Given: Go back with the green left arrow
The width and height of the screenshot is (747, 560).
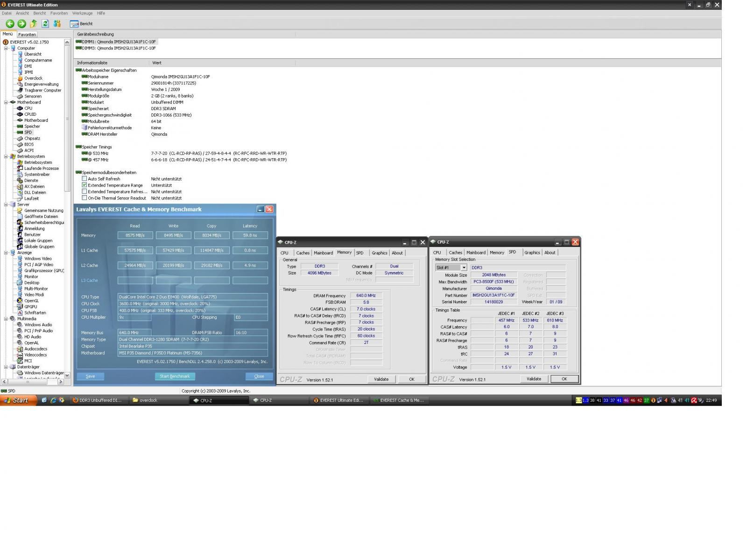Looking at the screenshot, I should pos(10,23).
